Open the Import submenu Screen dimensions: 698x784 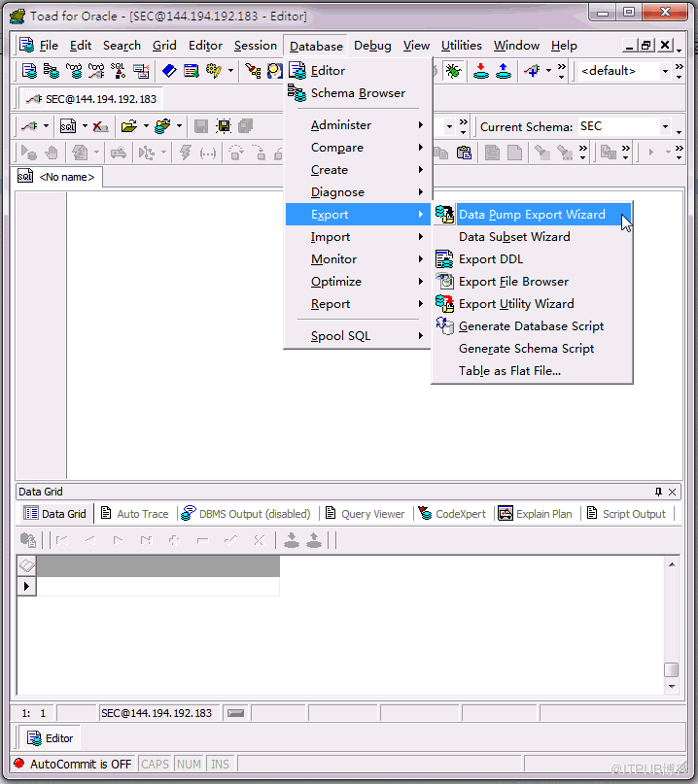[x=359, y=237]
